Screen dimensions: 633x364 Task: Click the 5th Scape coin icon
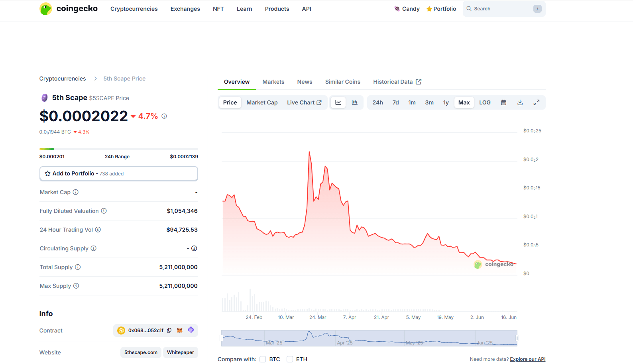coord(45,98)
